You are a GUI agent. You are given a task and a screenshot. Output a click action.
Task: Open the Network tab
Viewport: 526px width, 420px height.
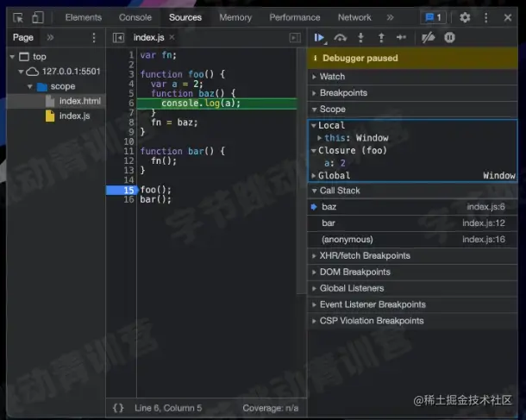(x=354, y=17)
